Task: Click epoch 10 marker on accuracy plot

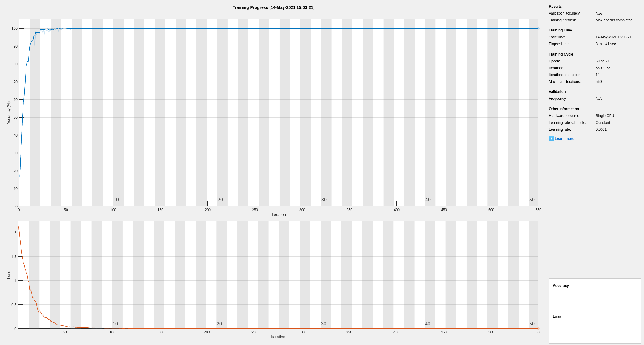Action: tap(116, 200)
